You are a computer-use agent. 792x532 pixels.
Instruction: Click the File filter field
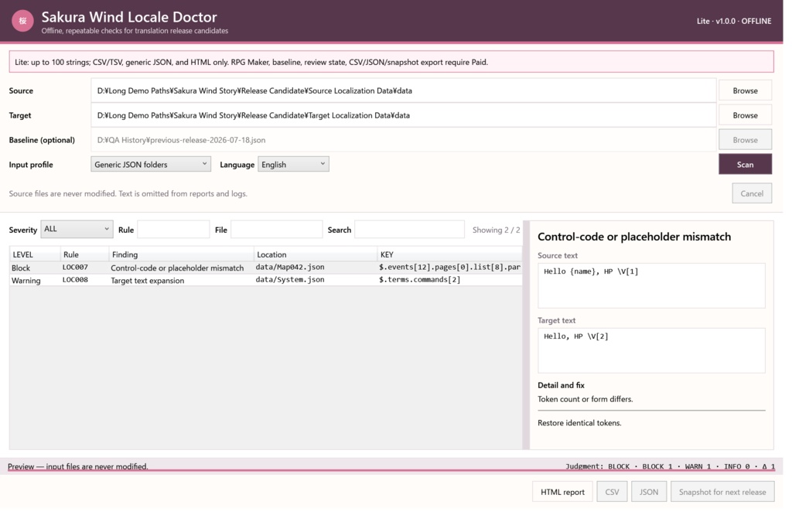pos(276,229)
